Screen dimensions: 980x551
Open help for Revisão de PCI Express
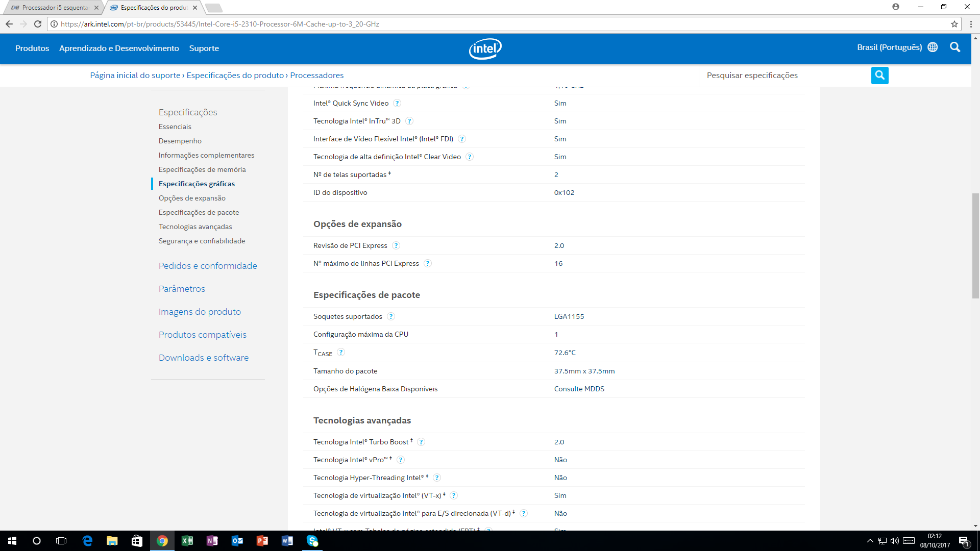click(396, 246)
